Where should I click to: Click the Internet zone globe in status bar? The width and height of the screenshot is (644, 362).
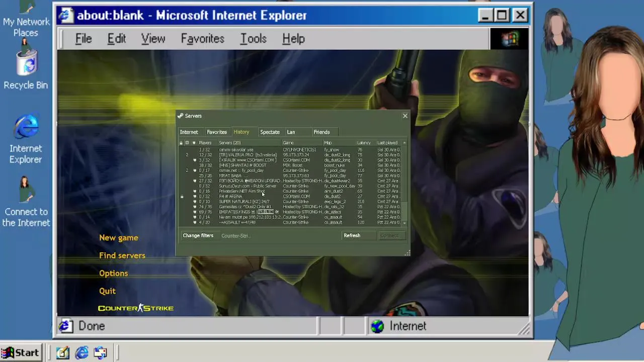click(x=377, y=326)
